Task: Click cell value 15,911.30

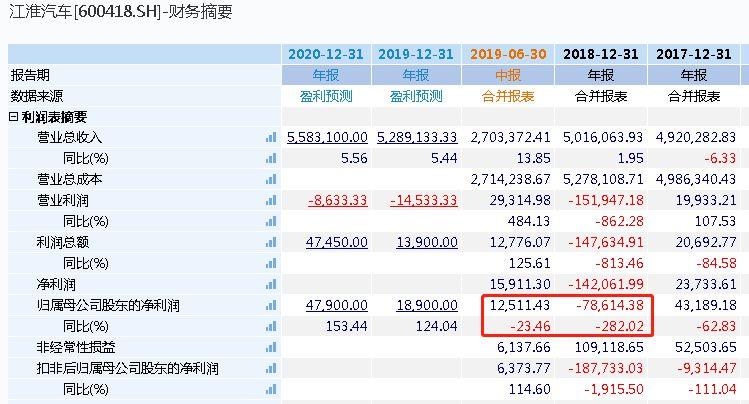Action: click(520, 285)
